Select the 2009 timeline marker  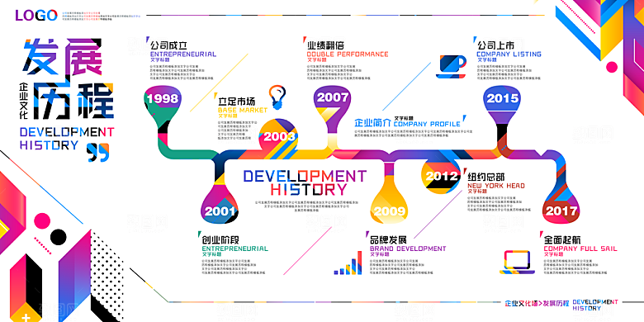[x=390, y=211]
